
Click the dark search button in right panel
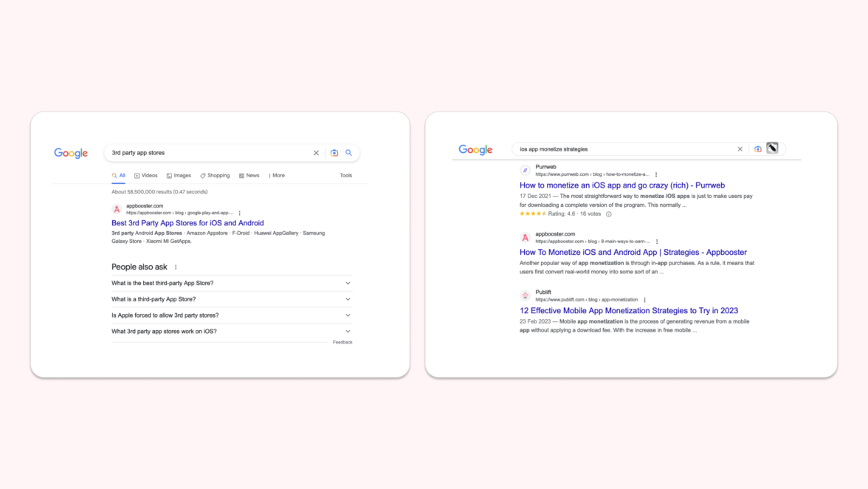(772, 148)
